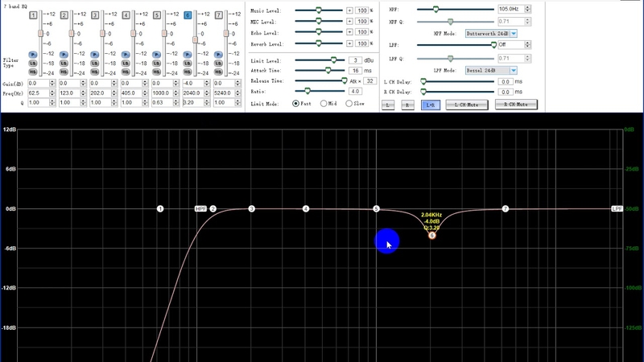
Task: Click the band 5 Q 0.63 spinner arrows
Action: pyautogui.click(x=175, y=103)
